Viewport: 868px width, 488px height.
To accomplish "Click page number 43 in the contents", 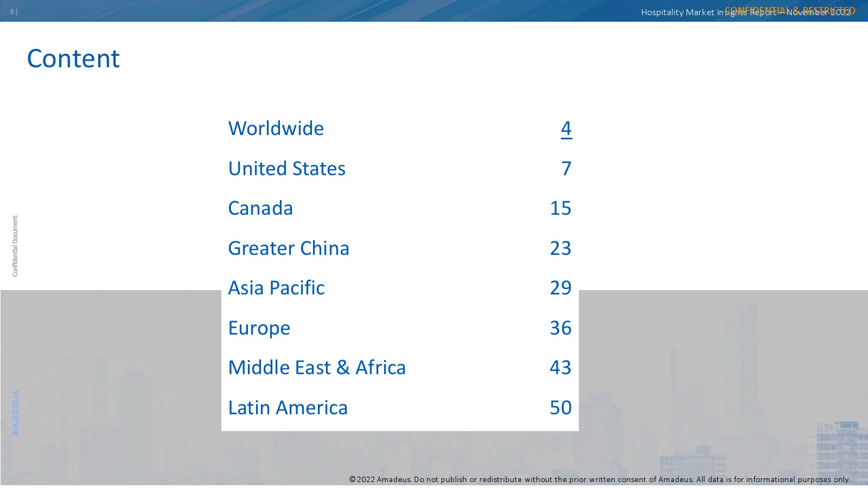I will [x=560, y=368].
